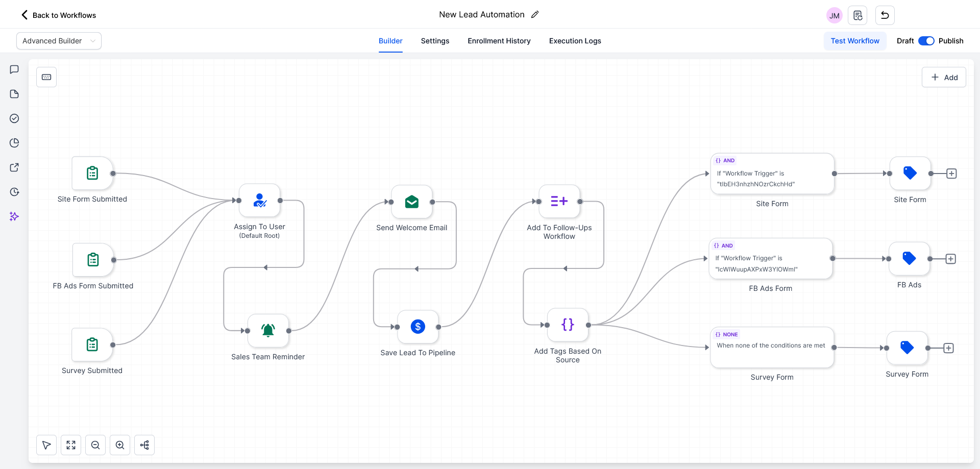Zoom out of the workflow canvas
980x469 pixels.
[x=95, y=445]
